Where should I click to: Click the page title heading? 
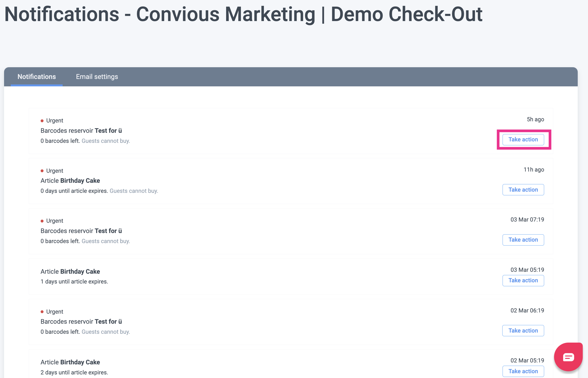(x=243, y=14)
